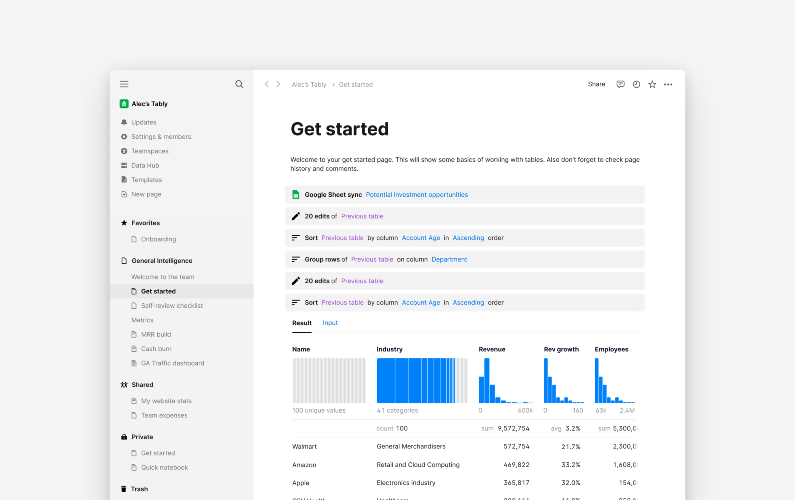Click the Google Sheet sync icon
Viewport: 795px width, 500px height.
click(295, 194)
